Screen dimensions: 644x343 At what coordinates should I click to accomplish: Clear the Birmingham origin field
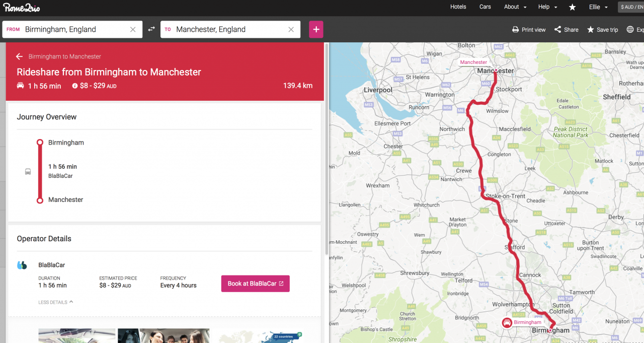click(x=133, y=29)
